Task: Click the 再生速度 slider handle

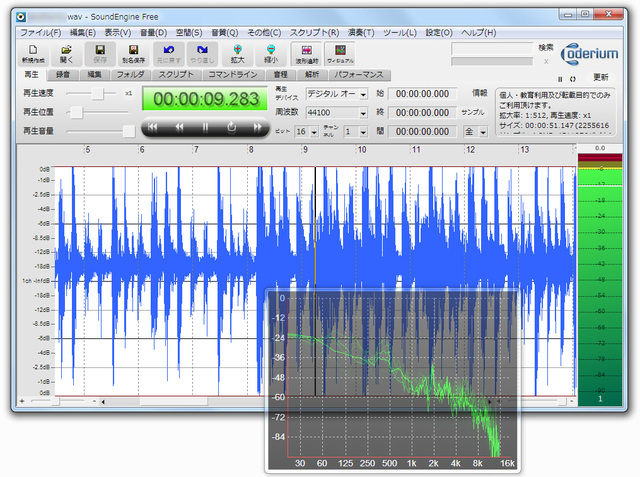Action: pos(98,93)
